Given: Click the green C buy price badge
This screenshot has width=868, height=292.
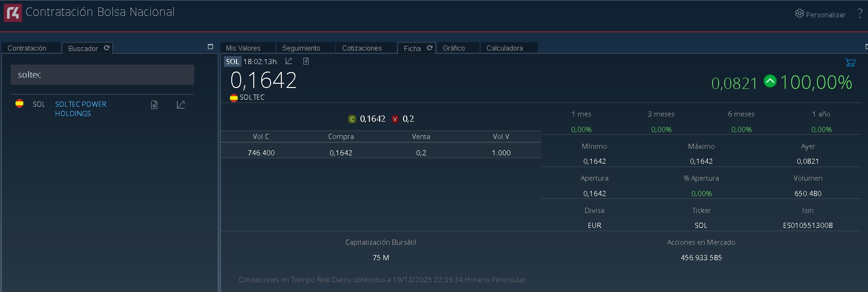Looking at the screenshot, I should pos(352,119).
